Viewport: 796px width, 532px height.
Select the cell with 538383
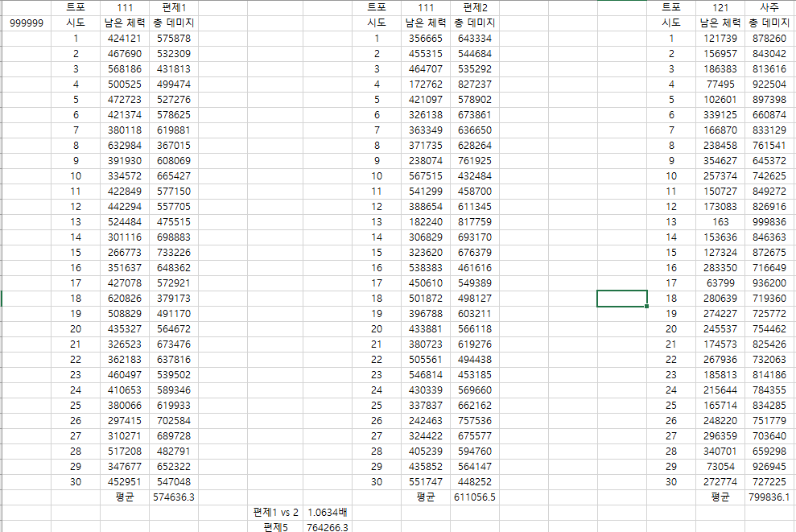tap(426, 267)
